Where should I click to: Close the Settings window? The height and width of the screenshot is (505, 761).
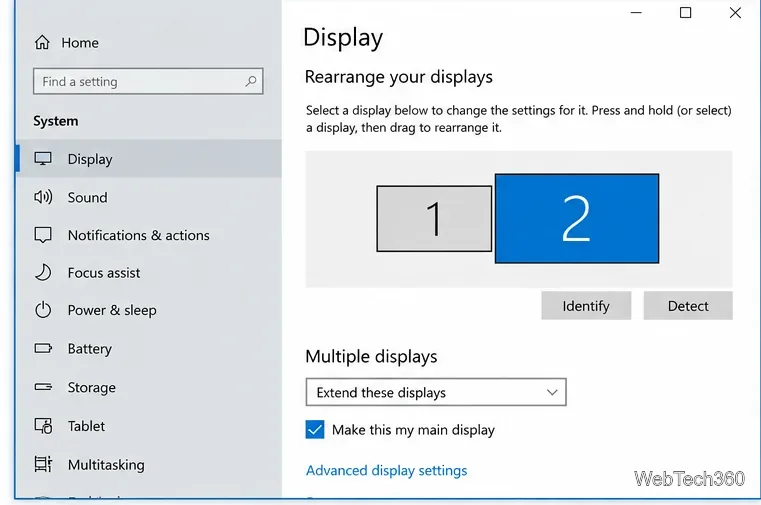(x=735, y=13)
